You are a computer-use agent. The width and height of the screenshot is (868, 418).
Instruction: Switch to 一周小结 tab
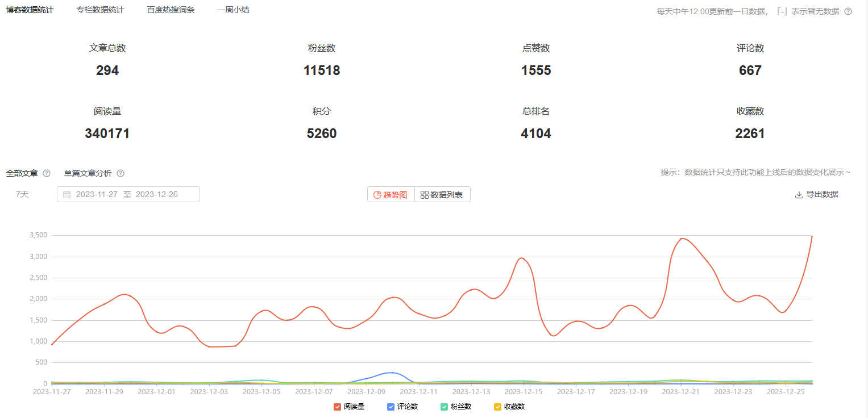233,10
